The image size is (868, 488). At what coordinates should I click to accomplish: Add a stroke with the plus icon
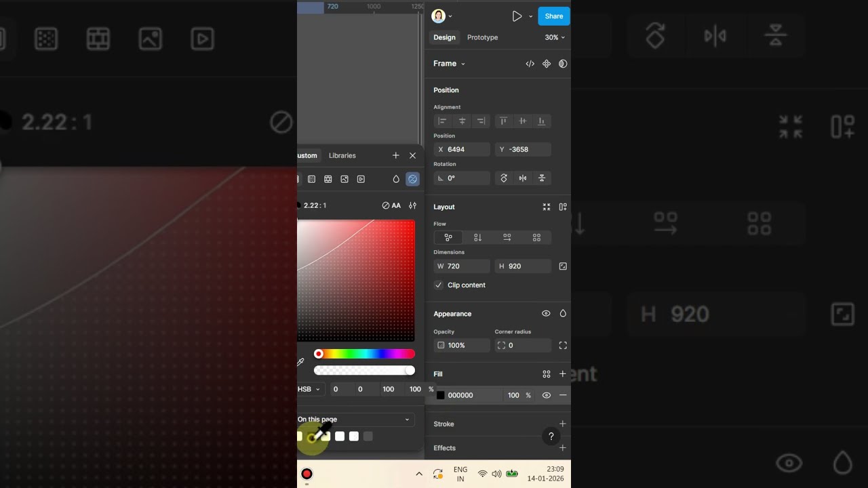(x=563, y=424)
